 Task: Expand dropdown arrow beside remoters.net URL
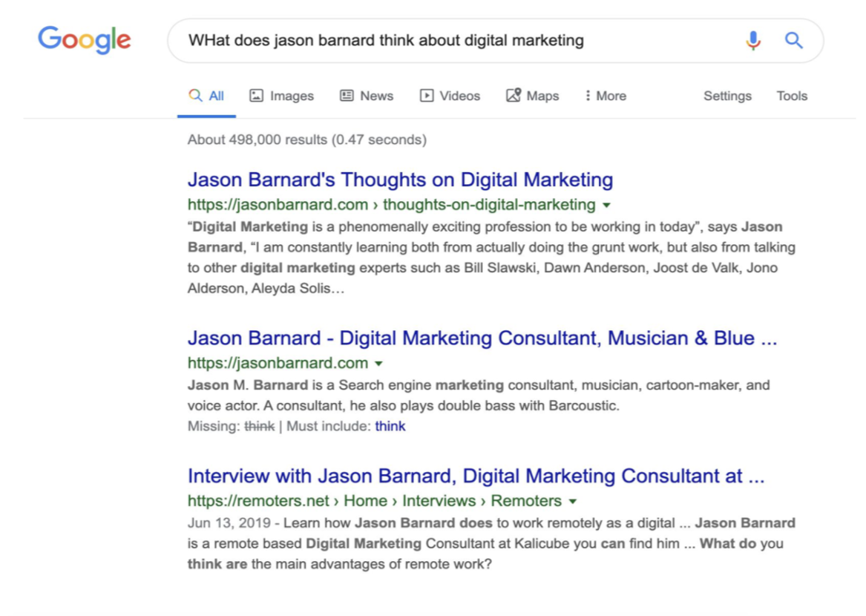[573, 502]
